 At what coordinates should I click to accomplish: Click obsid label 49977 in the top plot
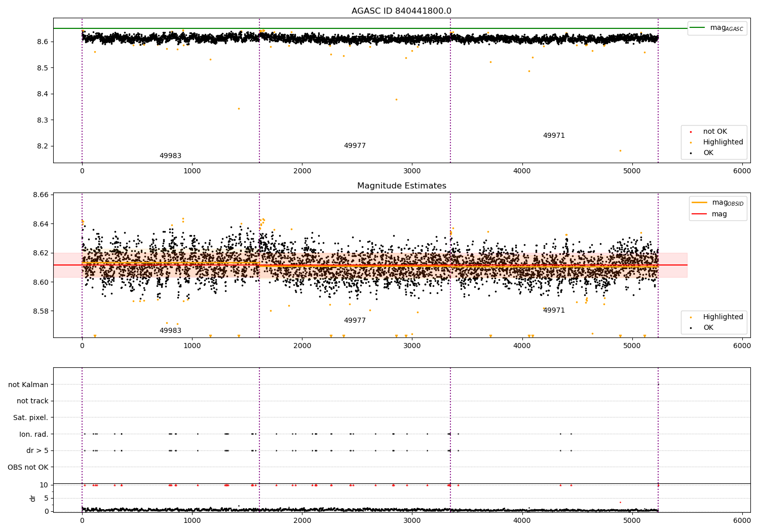pos(355,146)
